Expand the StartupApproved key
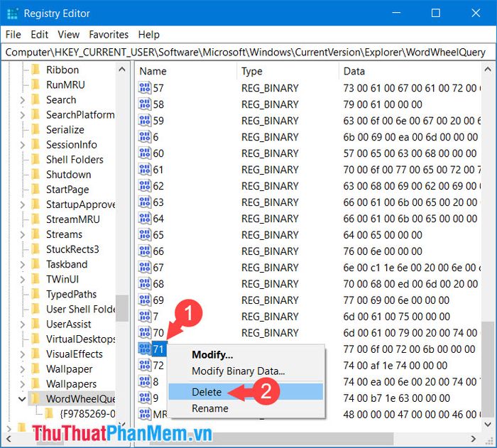 (22, 204)
